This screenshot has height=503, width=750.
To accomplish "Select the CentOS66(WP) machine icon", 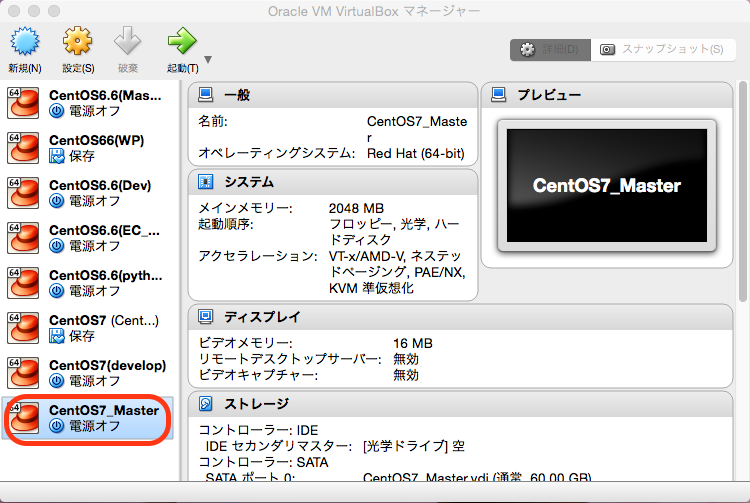I will click(x=23, y=148).
